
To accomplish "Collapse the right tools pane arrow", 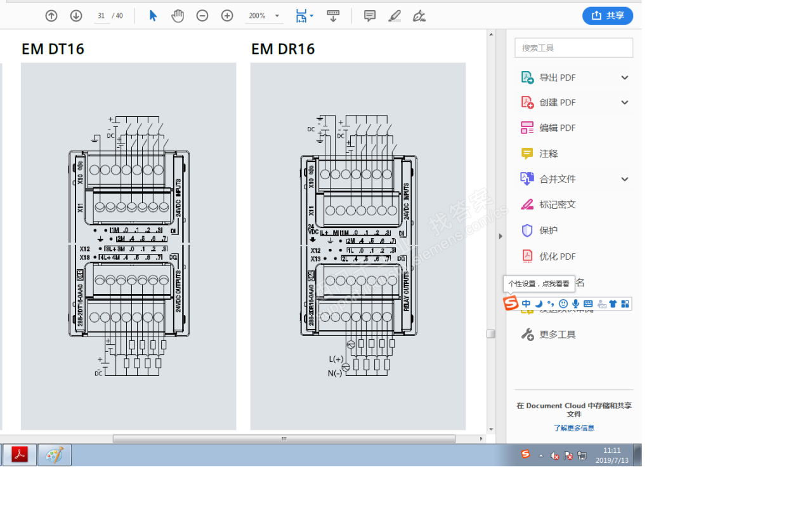I will [x=501, y=236].
